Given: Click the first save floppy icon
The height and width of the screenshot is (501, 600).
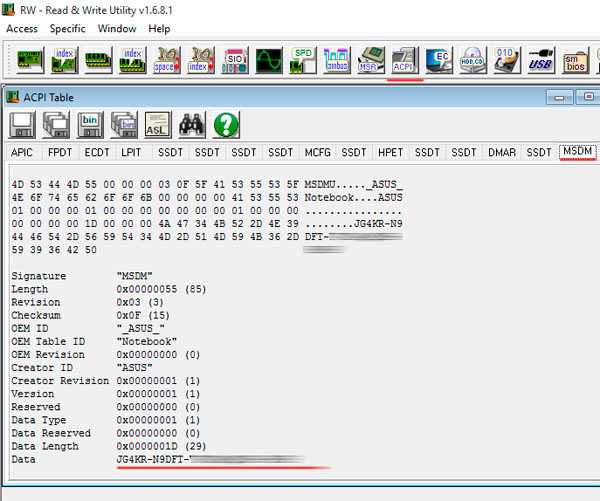Looking at the screenshot, I should tap(22, 124).
